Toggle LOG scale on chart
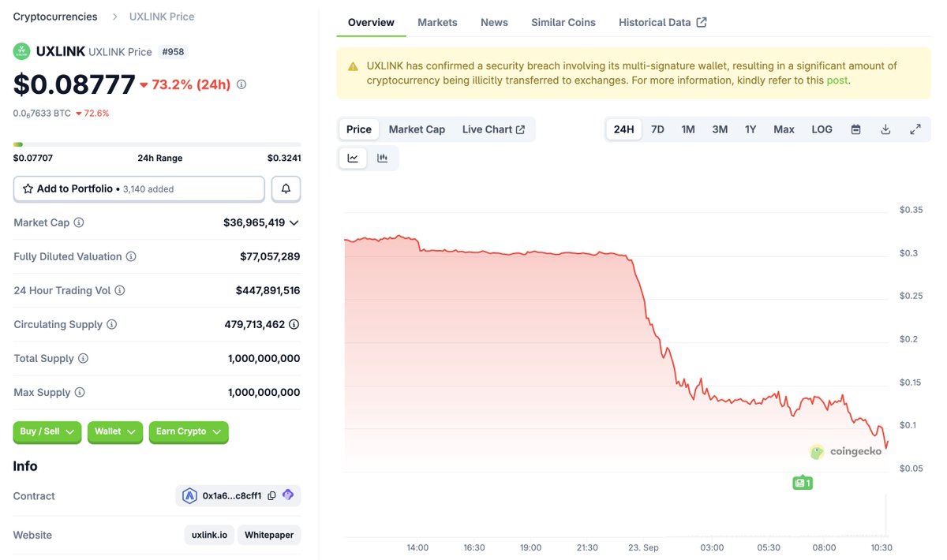The height and width of the screenshot is (560, 947). [822, 129]
